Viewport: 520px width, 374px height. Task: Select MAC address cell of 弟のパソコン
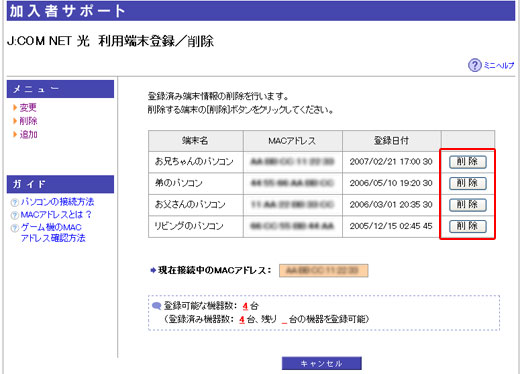coord(293,183)
